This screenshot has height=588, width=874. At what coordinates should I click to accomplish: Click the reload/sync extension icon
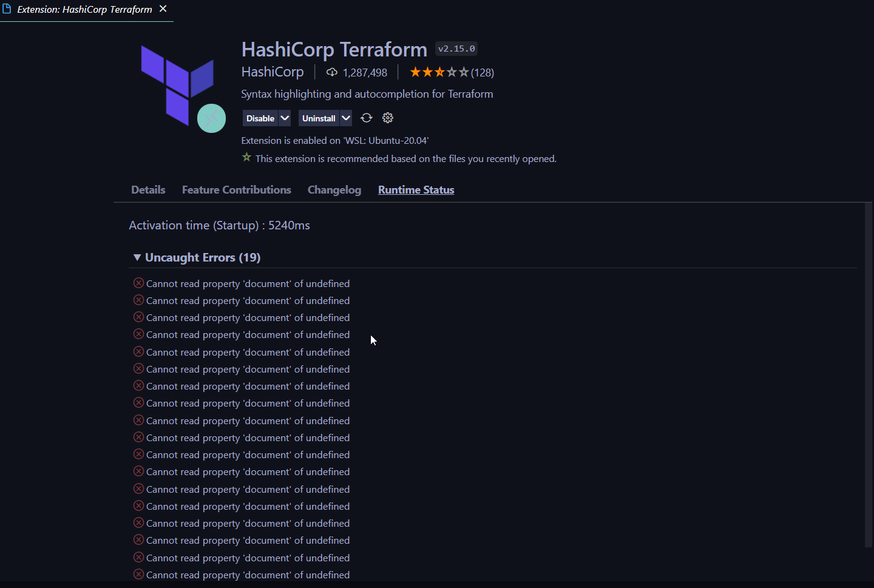tap(366, 118)
